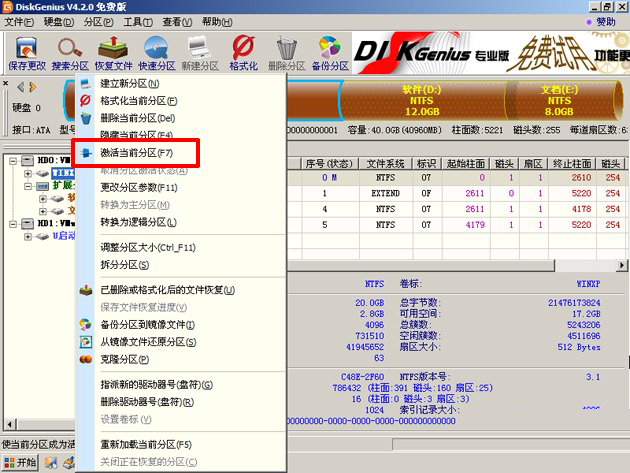Image resolution: width=630 pixels, height=473 pixels.
Task: Select 调整分区大小 menu entry
Action: coord(147,246)
